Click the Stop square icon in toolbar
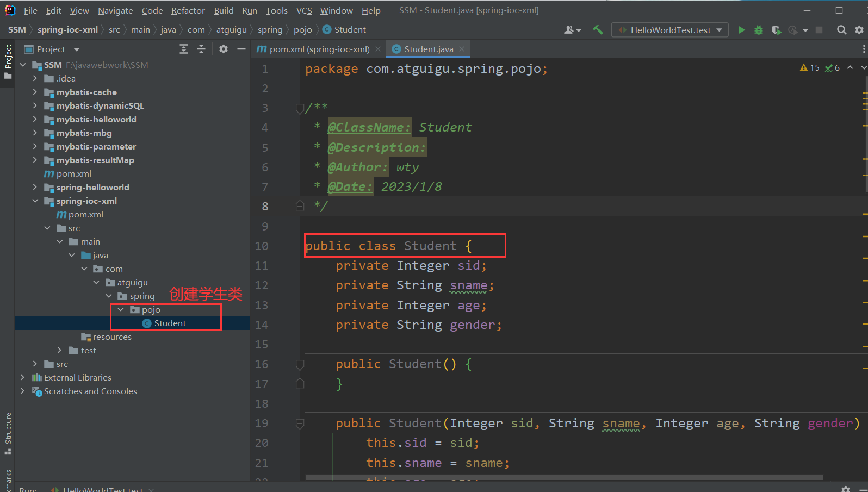The height and width of the screenshot is (492, 868). click(819, 30)
